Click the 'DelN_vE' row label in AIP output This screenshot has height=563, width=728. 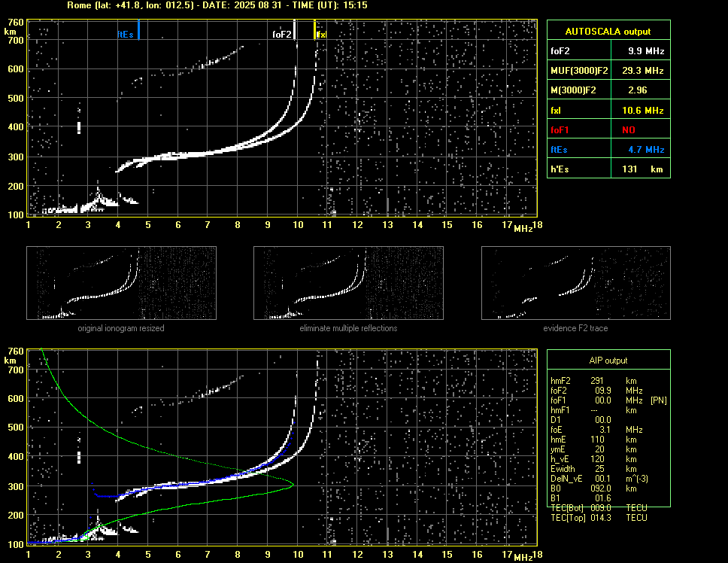(x=566, y=479)
